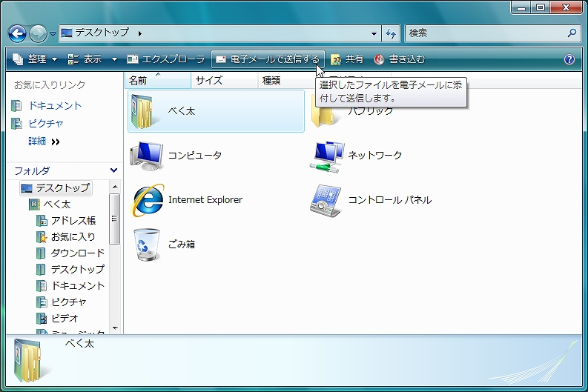
Task: Click the ネットワーク label text
Action: [375, 155]
